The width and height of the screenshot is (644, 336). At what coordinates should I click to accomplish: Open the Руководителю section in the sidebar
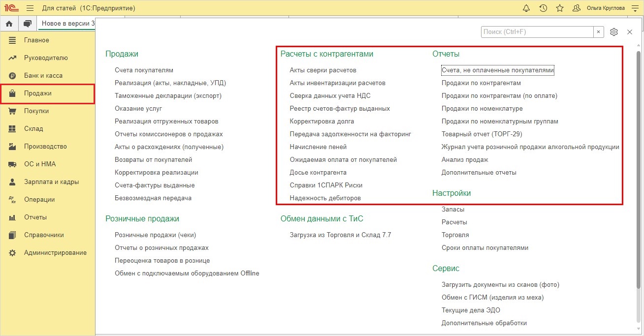48,58
